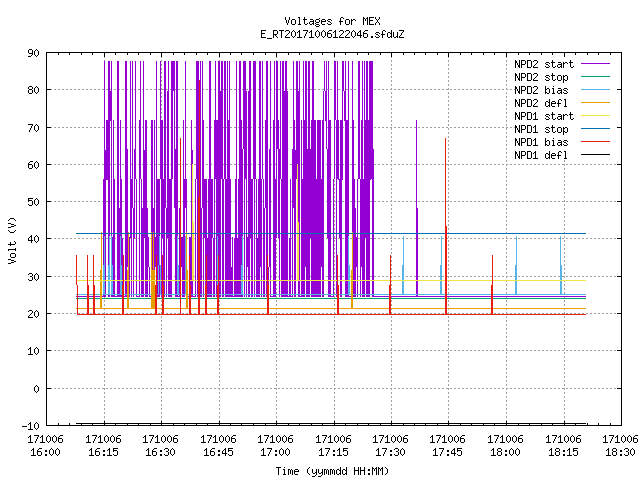Click the dark blue NPD1 stop legend line

pyautogui.click(x=596, y=129)
